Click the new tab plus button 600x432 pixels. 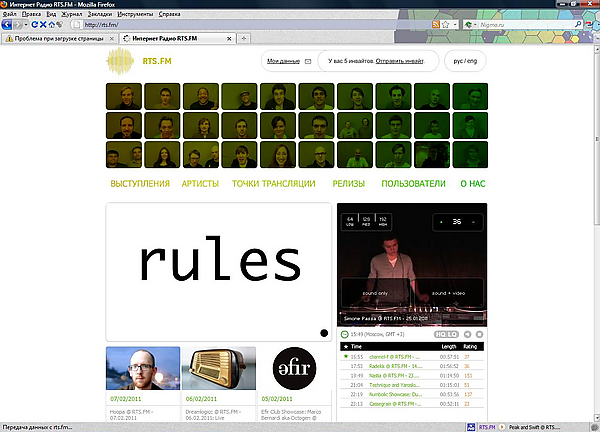245,38
